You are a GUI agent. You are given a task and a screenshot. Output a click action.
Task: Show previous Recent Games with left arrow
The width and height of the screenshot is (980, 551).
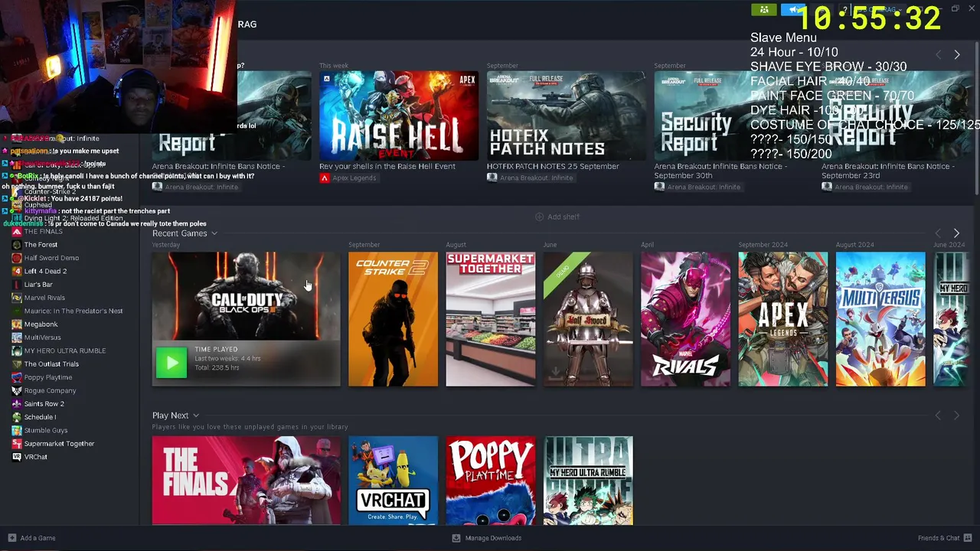[x=939, y=233]
